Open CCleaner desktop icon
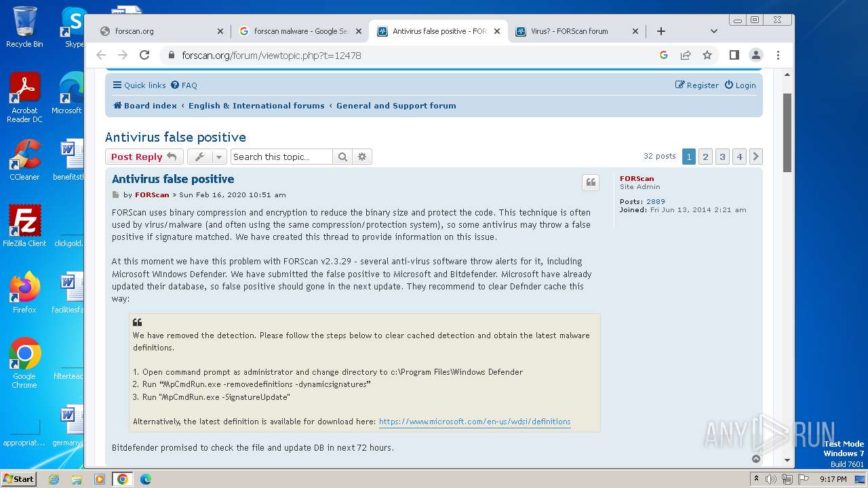 24,160
